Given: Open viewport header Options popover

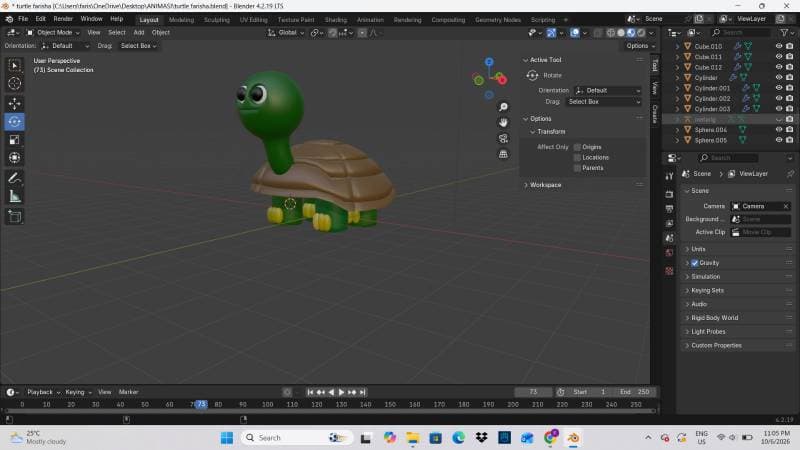Looking at the screenshot, I should (640, 45).
